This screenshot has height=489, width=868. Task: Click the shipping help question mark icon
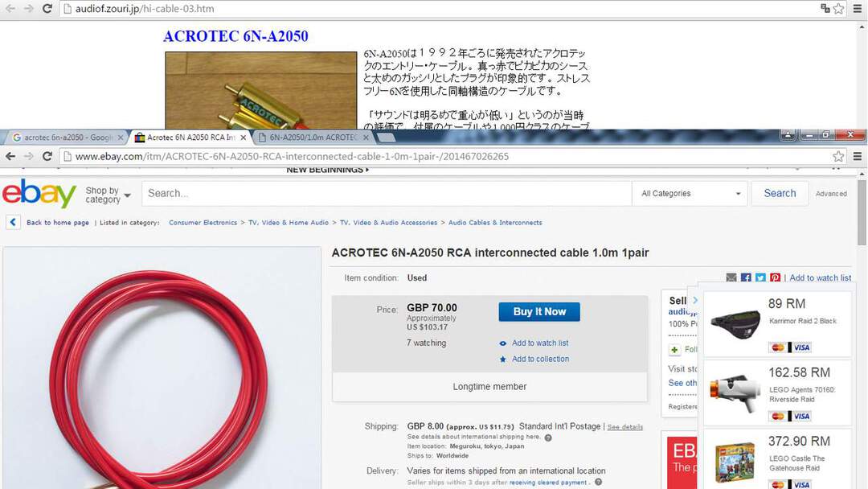click(x=548, y=438)
